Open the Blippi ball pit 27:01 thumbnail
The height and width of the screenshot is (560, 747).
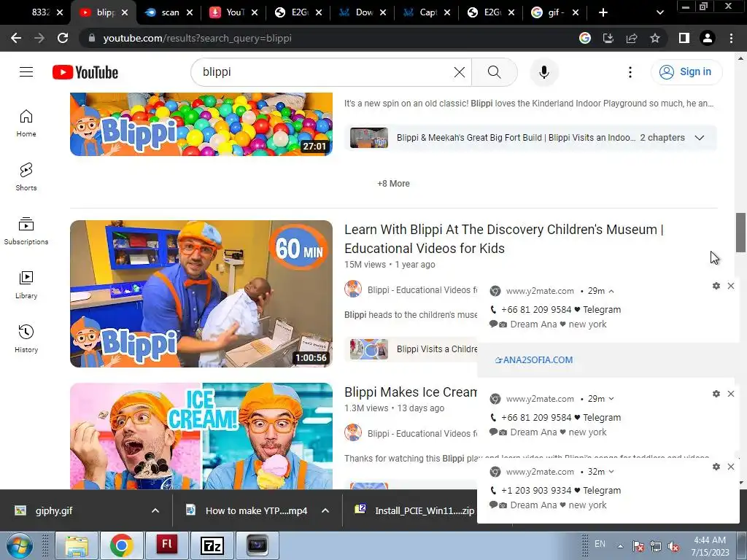tap(201, 124)
